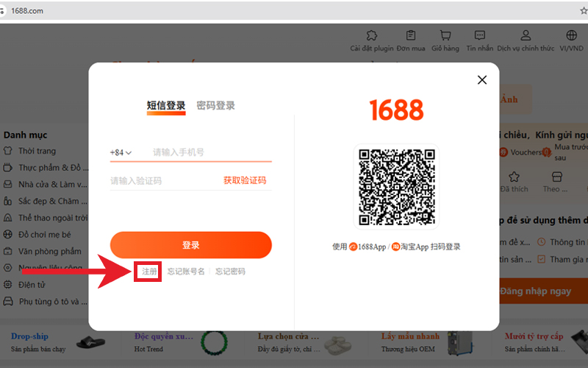Select Điện tử category
This screenshot has width=588, height=368.
(x=32, y=285)
